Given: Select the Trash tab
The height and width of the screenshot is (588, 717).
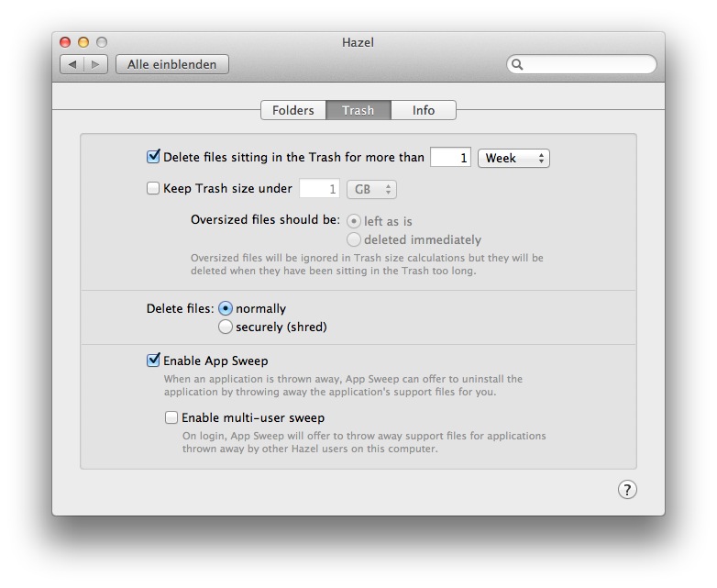Looking at the screenshot, I should point(358,110).
